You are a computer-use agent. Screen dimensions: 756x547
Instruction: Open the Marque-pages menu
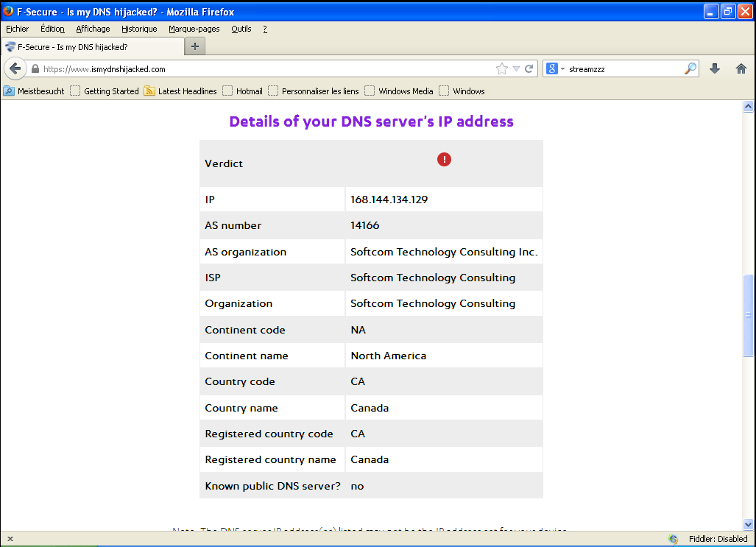click(x=194, y=29)
